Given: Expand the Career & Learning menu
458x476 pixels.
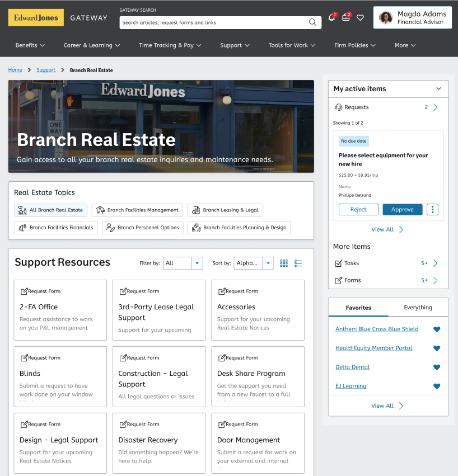Looking at the screenshot, I should 92,45.
